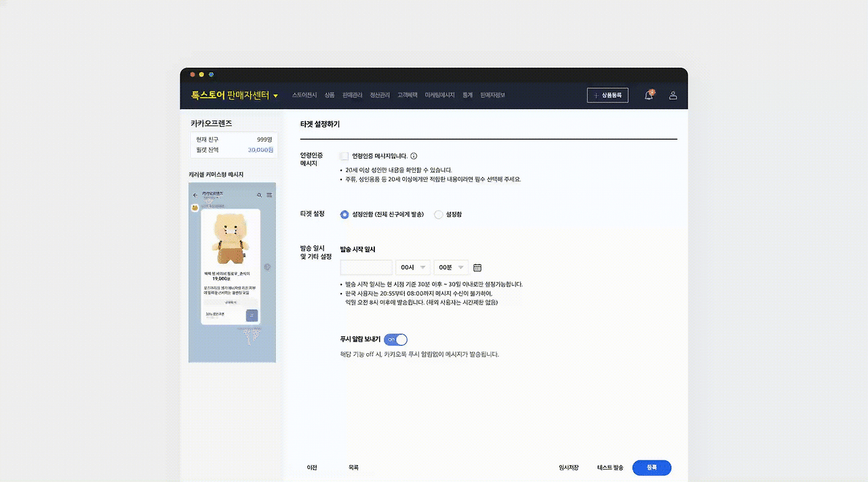Image resolution: width=868 pixels, height=482 pixels.
Task: Select the 설정함 radio option
Action: pyautogui.click(x=438, y=214)
